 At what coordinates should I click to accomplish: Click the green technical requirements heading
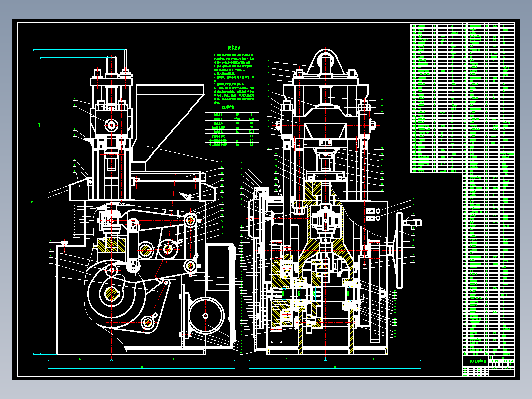234,48
